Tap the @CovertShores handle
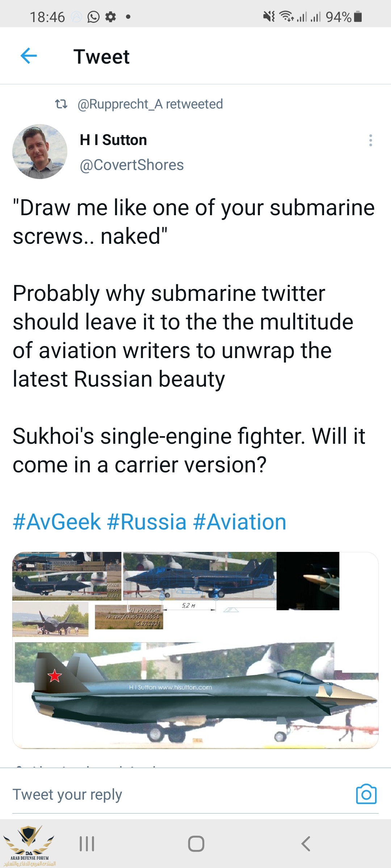 click(132, 165)
